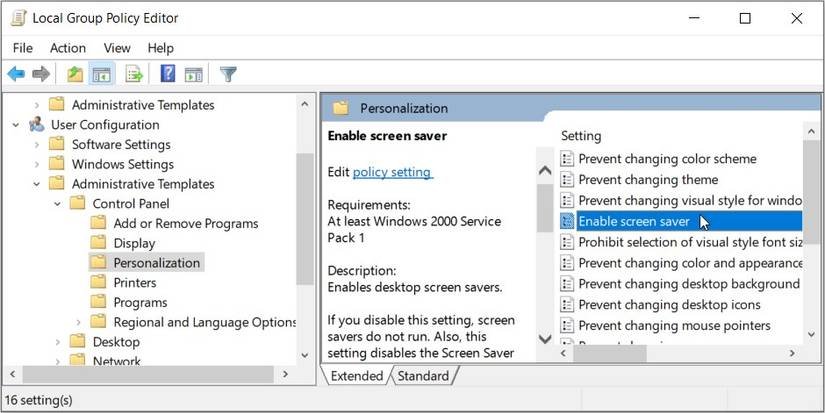Switch to the Standard tab
The image size is (825, 413).
[x=423, y=376]
